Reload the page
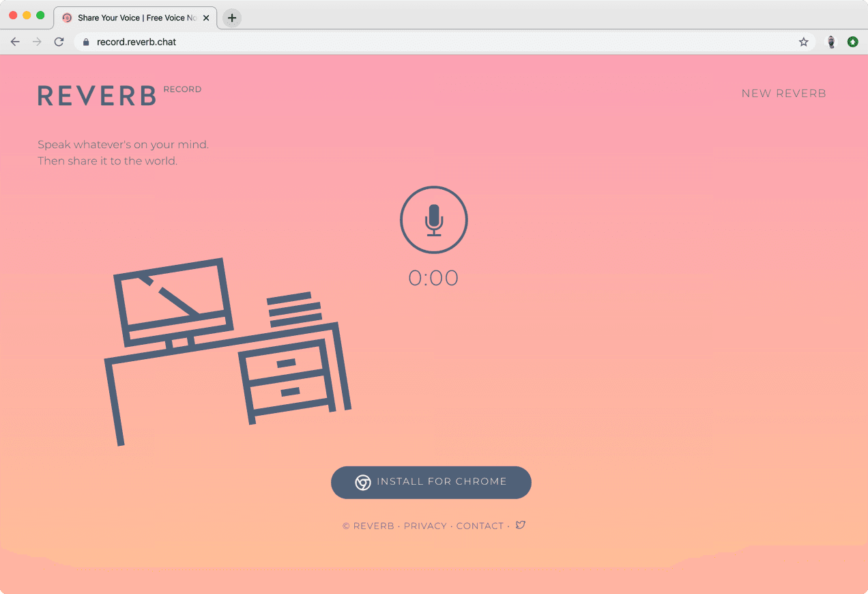The height and width of the screenshot is (594, 868). (59, 42)
